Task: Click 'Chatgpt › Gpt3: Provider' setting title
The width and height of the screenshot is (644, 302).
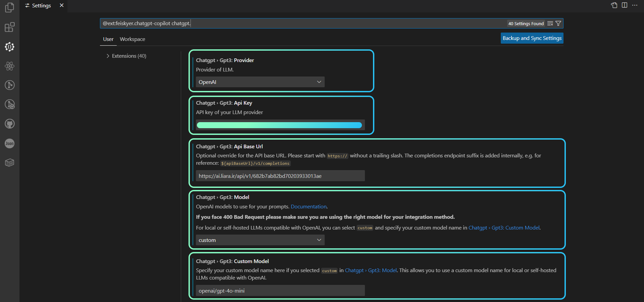Action: [225, 60]
